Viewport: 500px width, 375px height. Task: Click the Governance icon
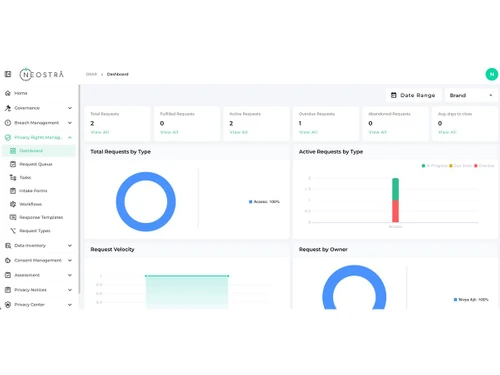[x=8, y=108]
